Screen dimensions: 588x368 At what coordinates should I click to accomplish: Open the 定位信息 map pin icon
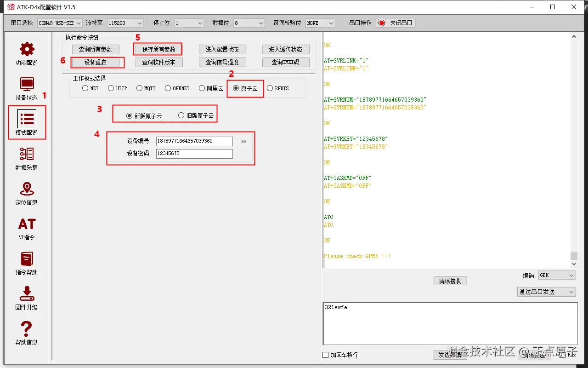pos(27,189)
